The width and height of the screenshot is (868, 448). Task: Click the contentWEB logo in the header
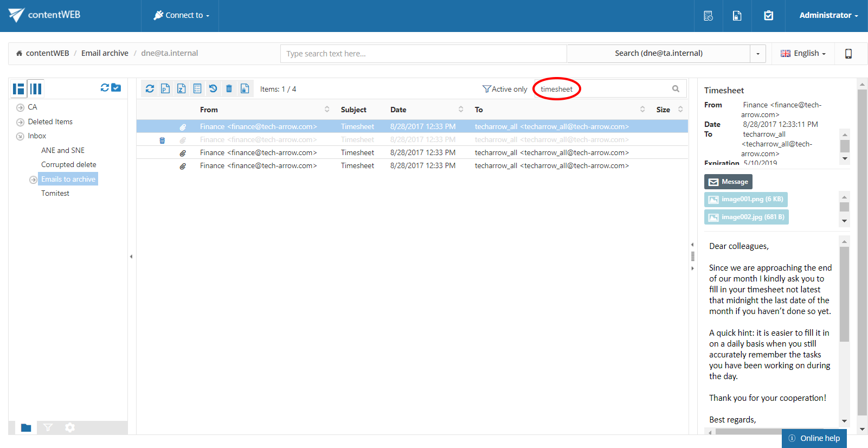(44, 15)
